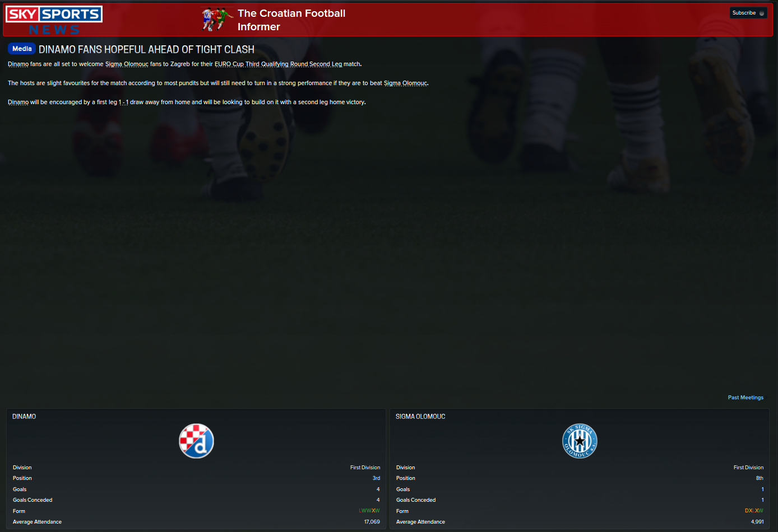Click the Sky Sports News logo
Viewport: 778px width, 532px height.
click(x=54, y=20)
